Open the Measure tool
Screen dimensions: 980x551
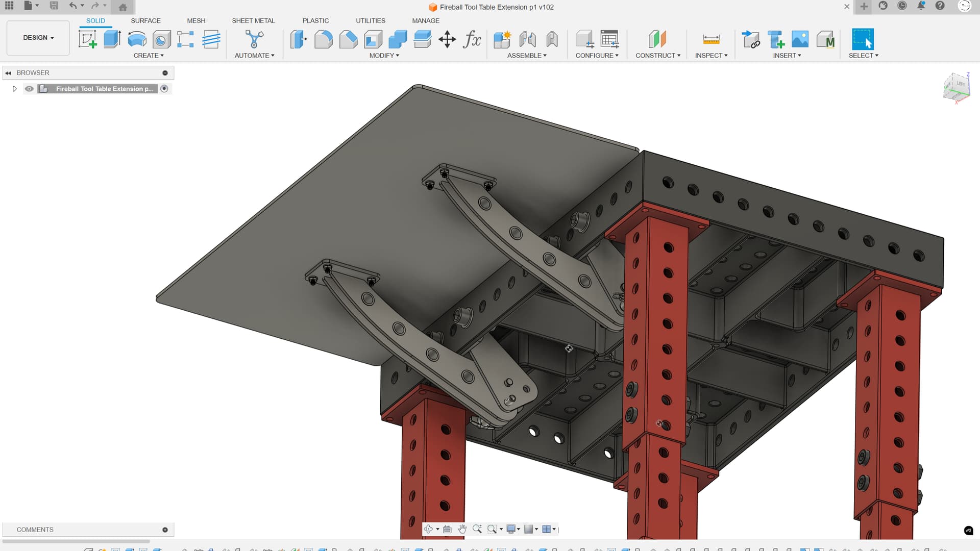(711, 39)
